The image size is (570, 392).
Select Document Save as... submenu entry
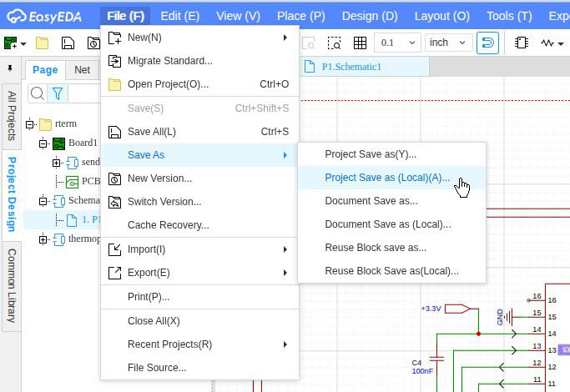[371, 200]
